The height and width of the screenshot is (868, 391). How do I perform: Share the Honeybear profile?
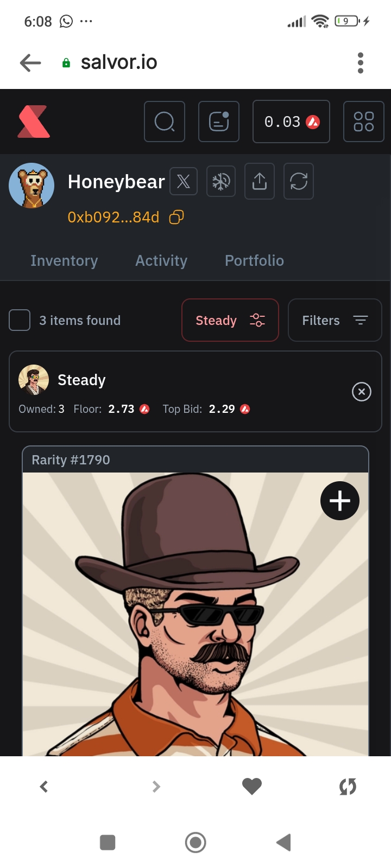point(260,181)
